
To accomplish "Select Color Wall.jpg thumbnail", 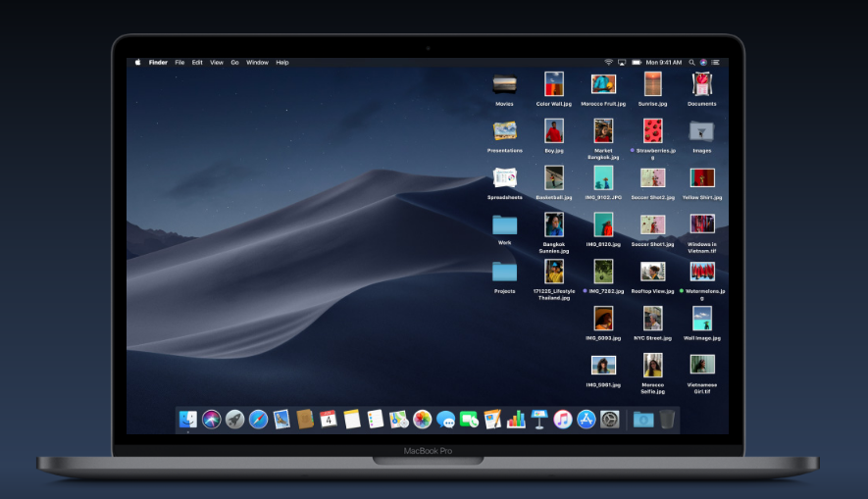I will (x=553, y=84).
